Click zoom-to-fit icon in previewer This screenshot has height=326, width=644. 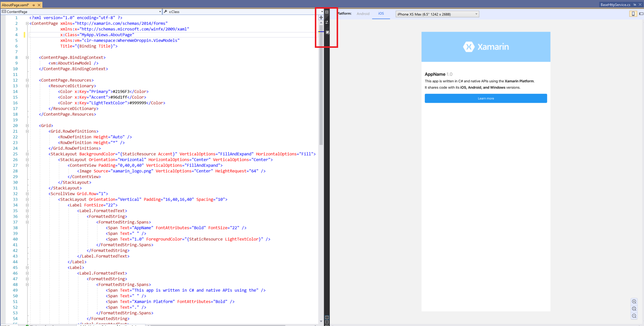click(634, 309)
